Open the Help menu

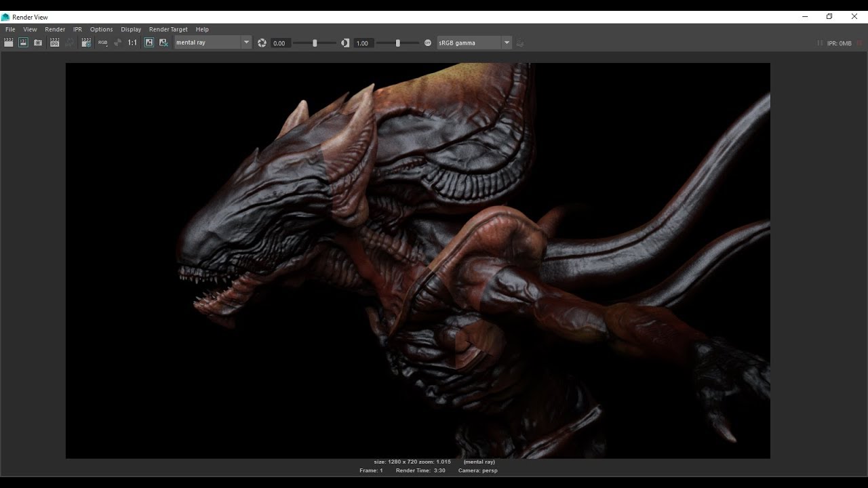[202, 29]
